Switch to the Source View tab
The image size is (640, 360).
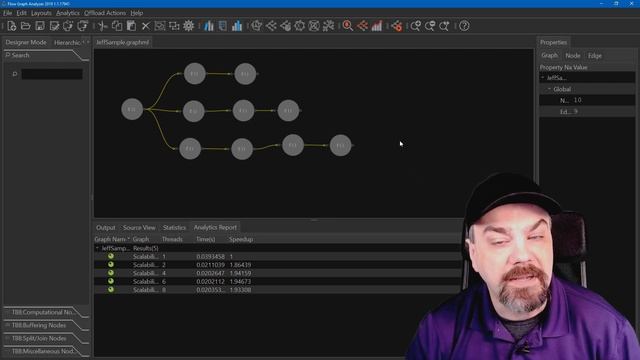click(x=139, y=227)
